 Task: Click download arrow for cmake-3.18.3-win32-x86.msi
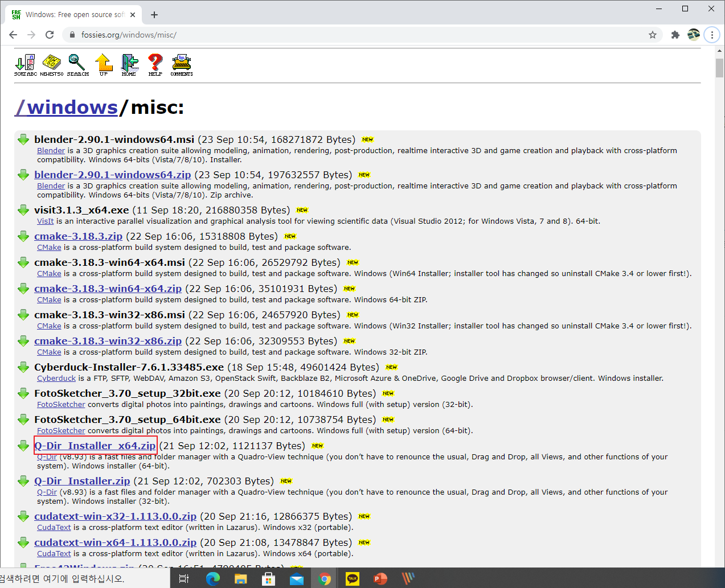[23, 315]
